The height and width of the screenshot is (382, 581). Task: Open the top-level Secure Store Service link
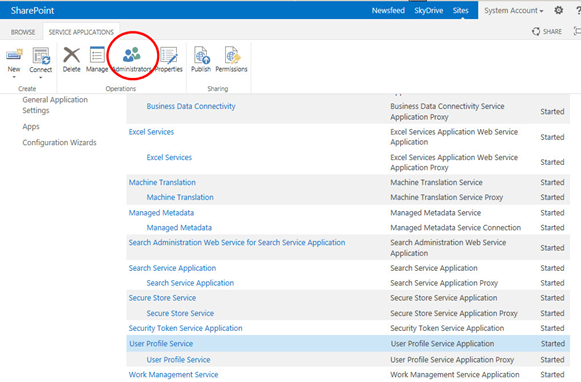pos(162,298)
